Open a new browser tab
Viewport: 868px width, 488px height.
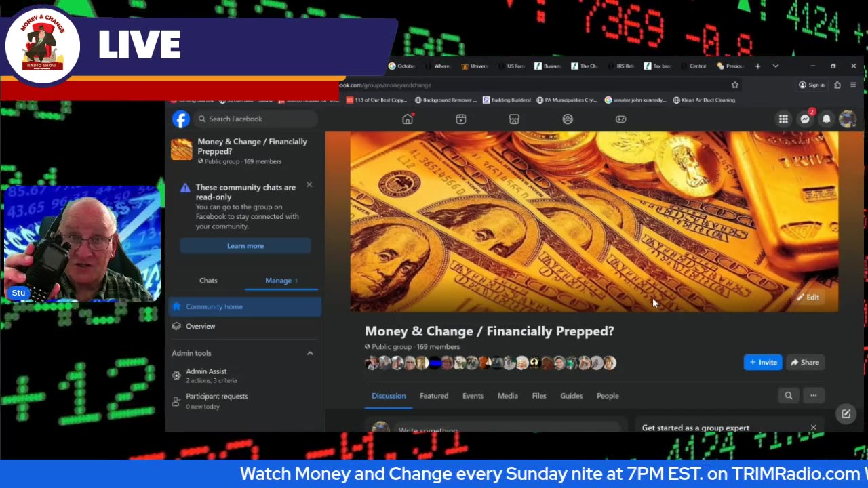click(758, 66)
